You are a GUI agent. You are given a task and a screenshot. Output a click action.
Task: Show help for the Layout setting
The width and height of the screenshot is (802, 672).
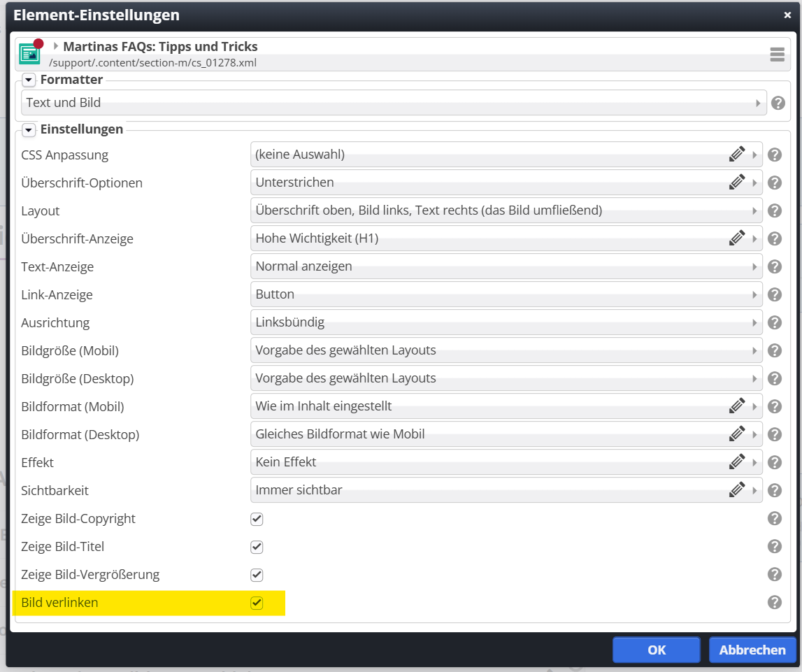click(x=774, y=210)
